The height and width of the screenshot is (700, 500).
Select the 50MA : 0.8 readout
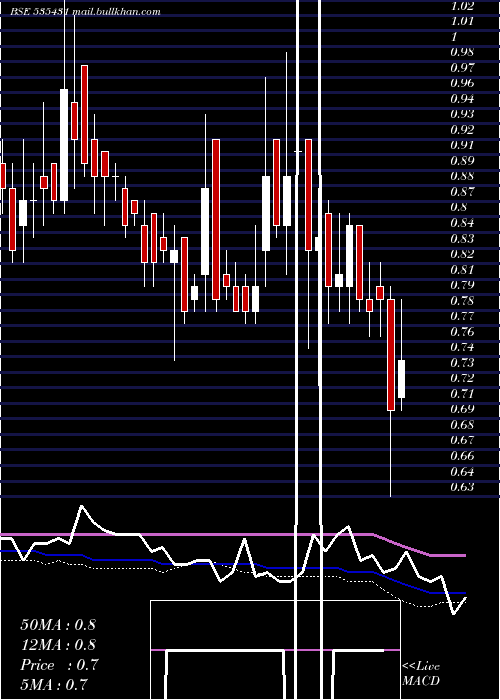[58, 625]
